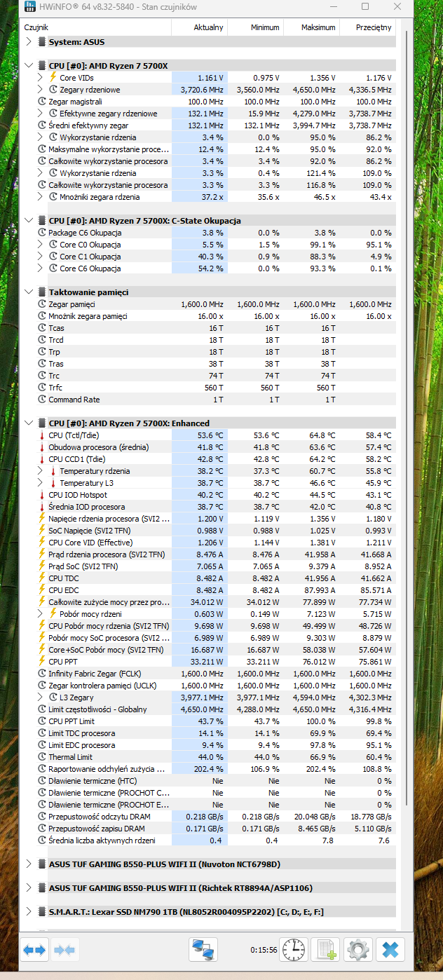Click the 0:15:56 elapsed time display

pos(264,951)
